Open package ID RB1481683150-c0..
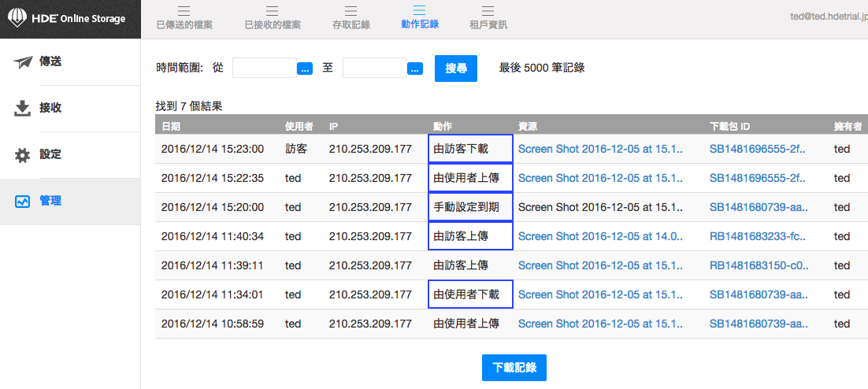868x389 pixels. coord(759,265)
